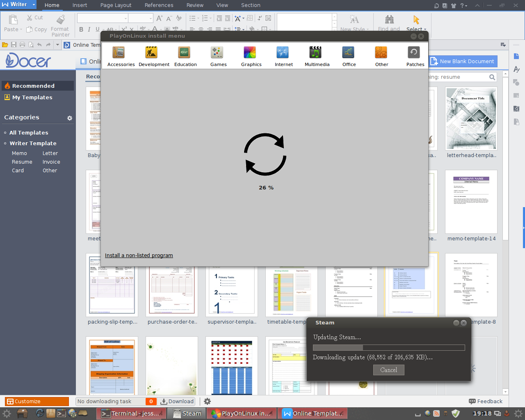Toggle Italic formatting in Writer ribbon

pyautogui.click(x=89, y=29)
